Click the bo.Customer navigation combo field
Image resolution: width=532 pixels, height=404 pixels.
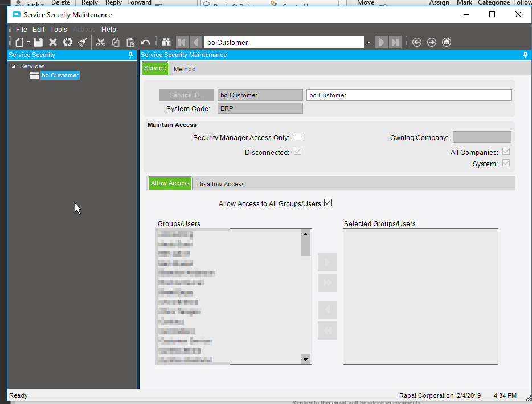284,42
